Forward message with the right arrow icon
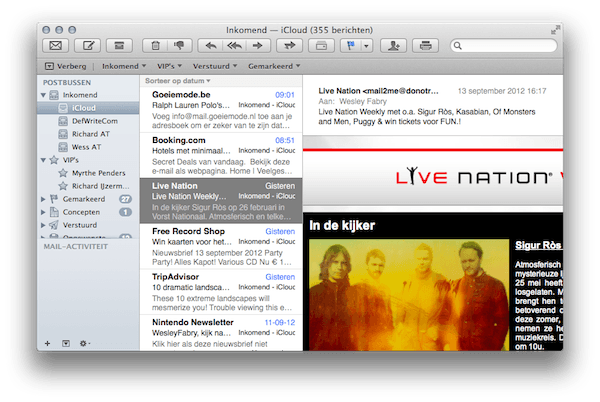This screenshot has width=600, height=402. click(x=258, y=46)
